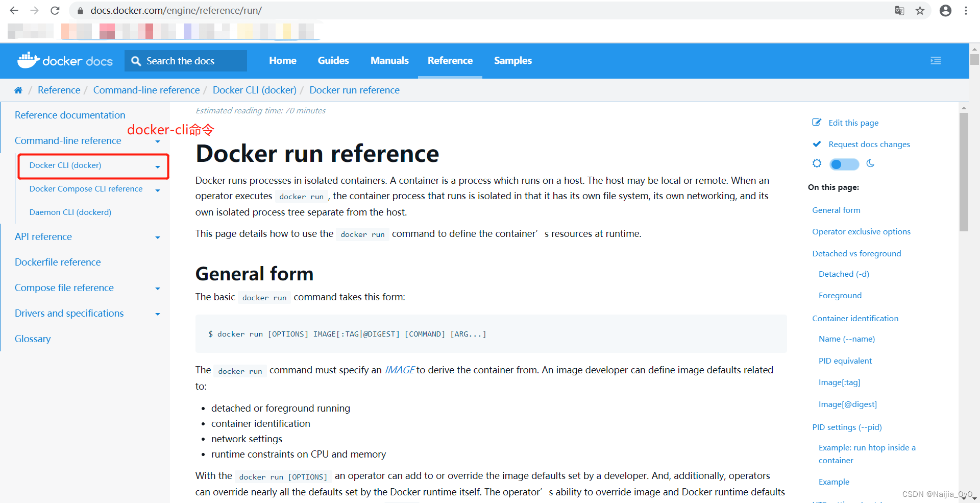
Task: Open Dockerfile reference in the sidebar
Action: 58,262
